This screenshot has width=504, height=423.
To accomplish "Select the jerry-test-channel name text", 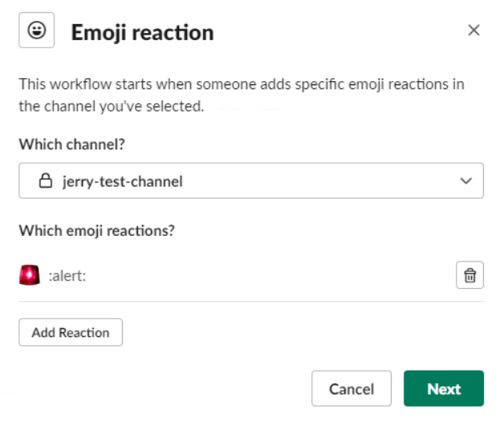I will click(x=123, y=181).
